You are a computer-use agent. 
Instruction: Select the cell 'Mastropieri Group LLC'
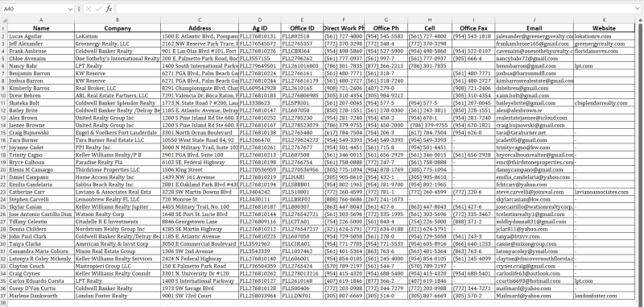118,266
